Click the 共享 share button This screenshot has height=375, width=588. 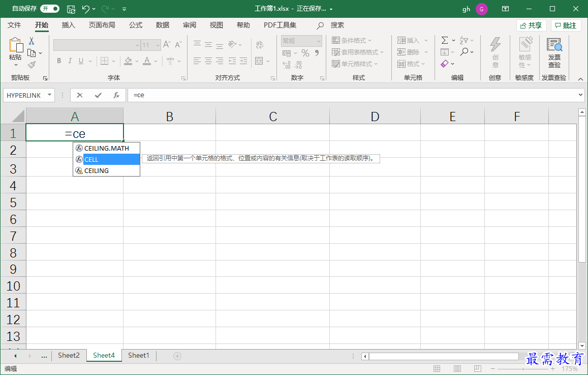click(532, 25)
